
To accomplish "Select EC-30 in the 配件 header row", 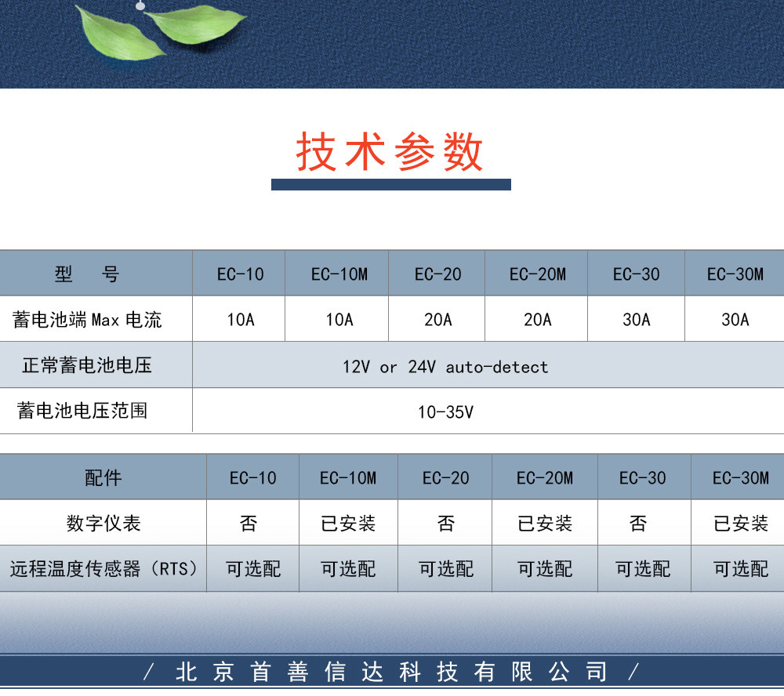I will pos(642,477).
